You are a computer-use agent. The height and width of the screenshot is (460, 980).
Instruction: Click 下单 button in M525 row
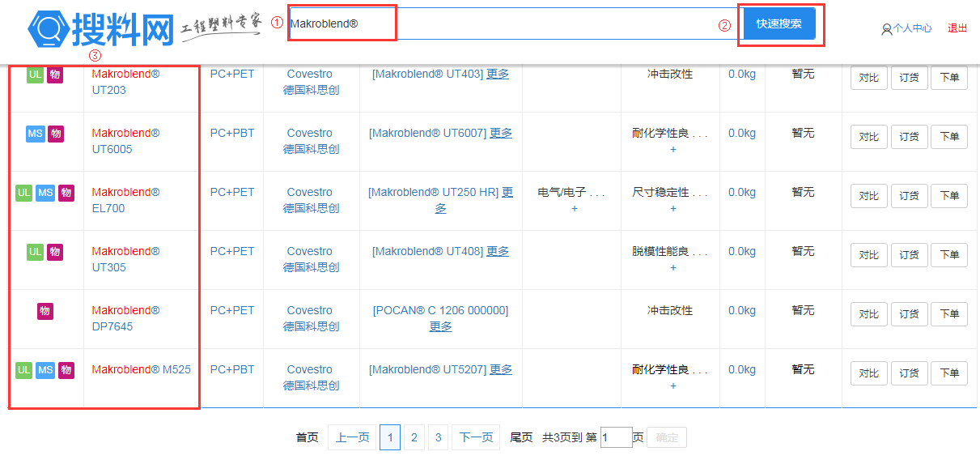coord(948,373)
